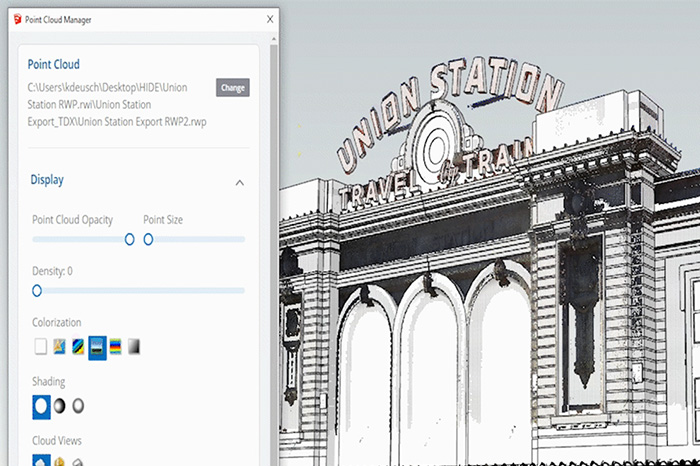Select the flat white shading option

tap(41, 407)
